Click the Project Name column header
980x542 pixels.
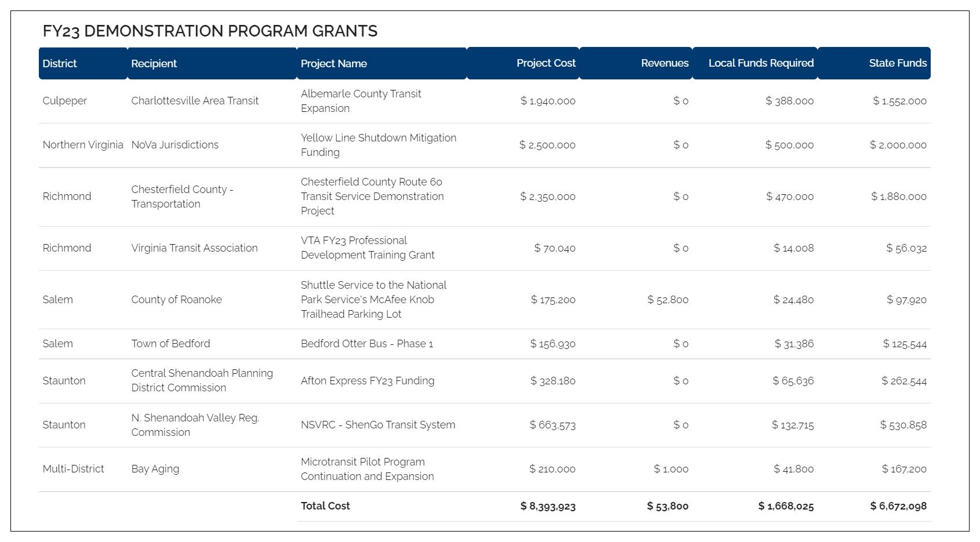coord(382,63)
